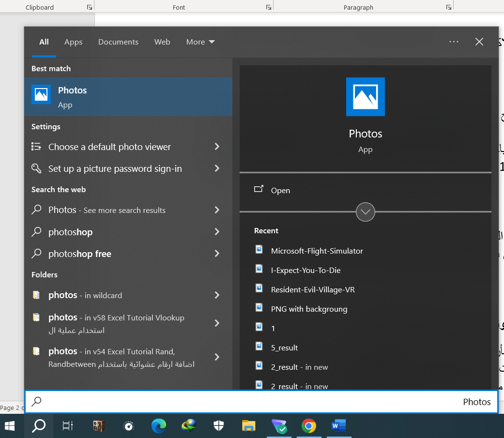Click inside the search input field

click(194, 401)
